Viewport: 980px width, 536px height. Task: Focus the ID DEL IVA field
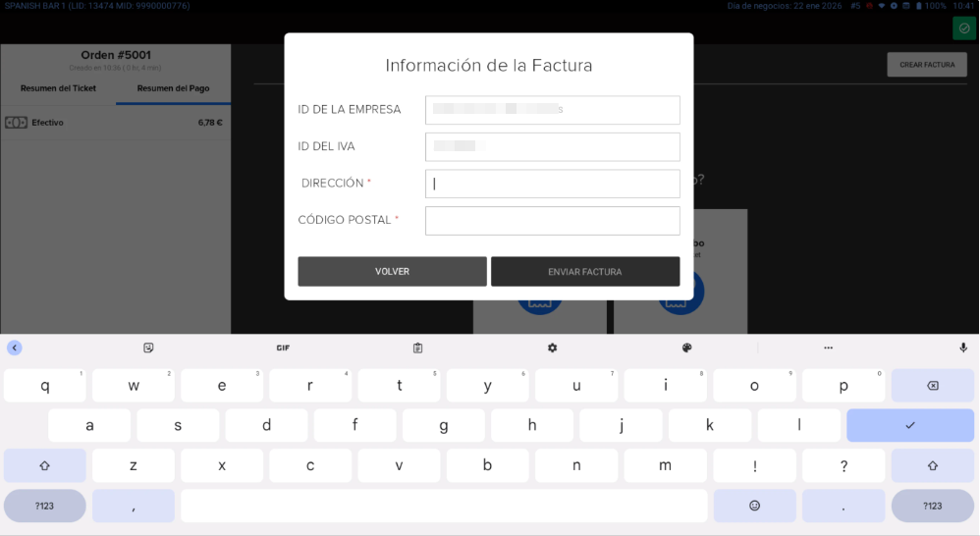pyautogui.click(x=553, y=146)
